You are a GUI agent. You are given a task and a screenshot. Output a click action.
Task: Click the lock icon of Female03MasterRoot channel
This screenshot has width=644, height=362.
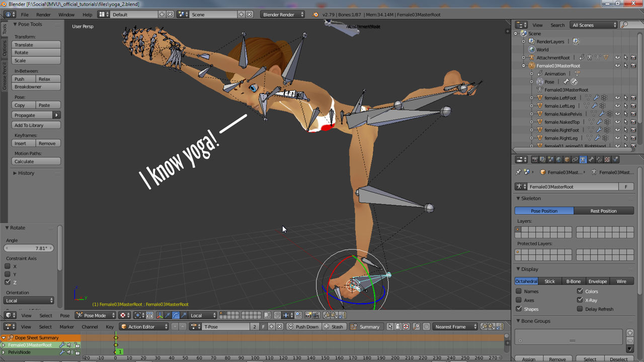coord(77,345)
